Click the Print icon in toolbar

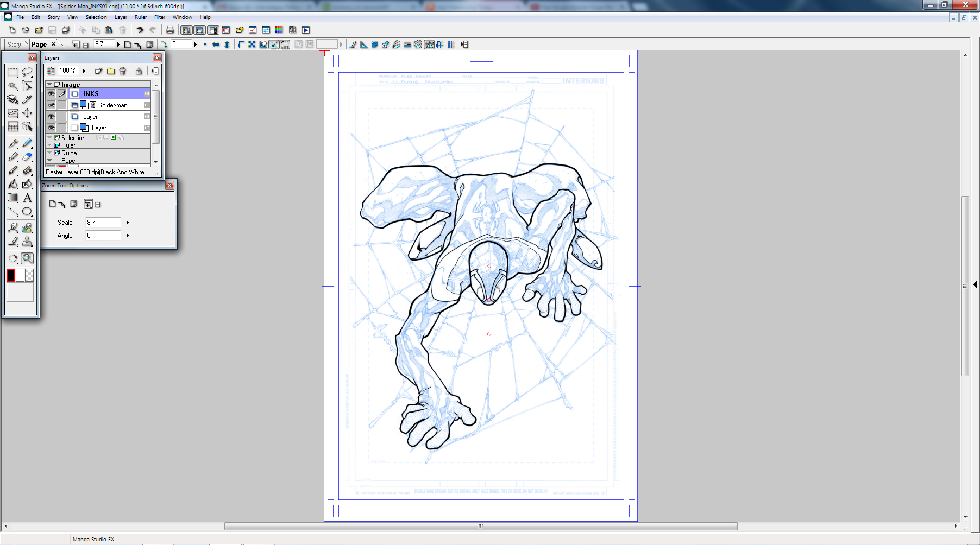(x=170, y=30)
